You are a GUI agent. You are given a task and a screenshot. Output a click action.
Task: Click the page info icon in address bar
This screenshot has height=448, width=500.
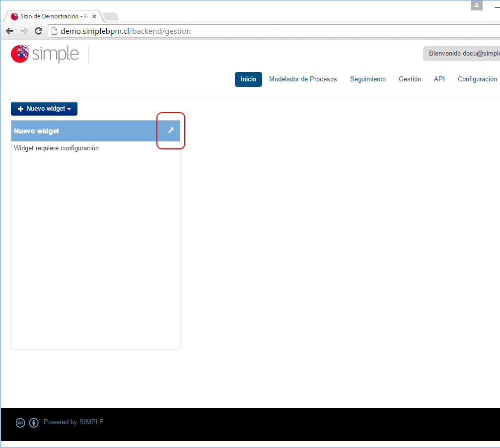(55, 31)
